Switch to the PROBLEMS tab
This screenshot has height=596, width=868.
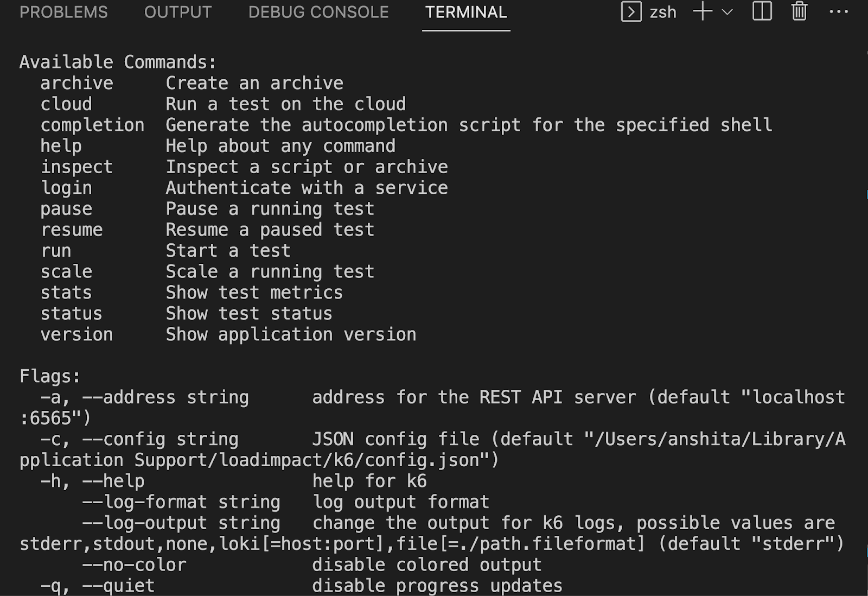pyautogui.click(x=63, y=12)
